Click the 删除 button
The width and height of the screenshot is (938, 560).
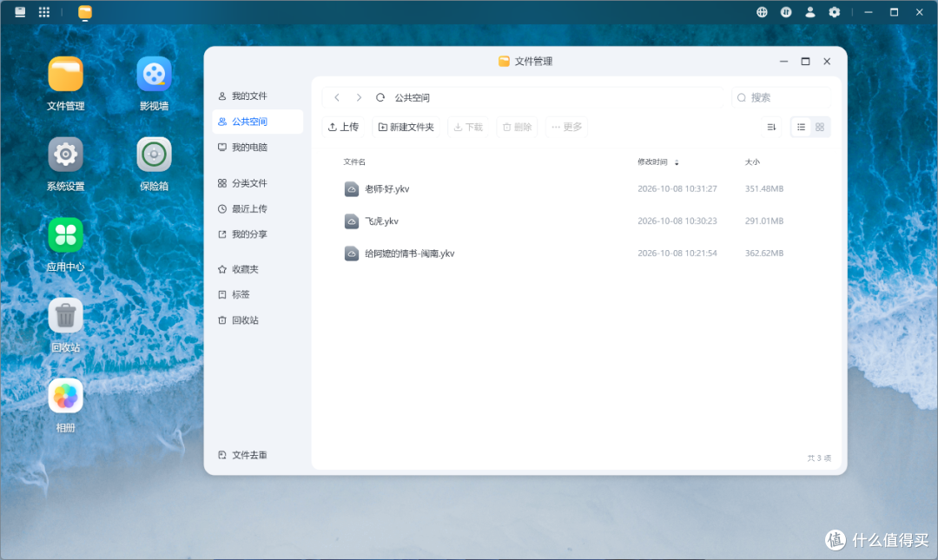pos(517,127)
